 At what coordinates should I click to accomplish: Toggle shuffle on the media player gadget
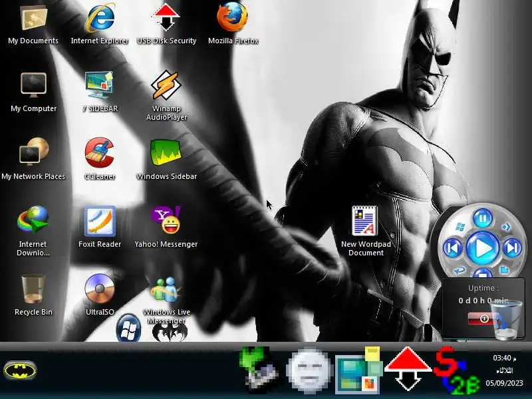point(506,227)
